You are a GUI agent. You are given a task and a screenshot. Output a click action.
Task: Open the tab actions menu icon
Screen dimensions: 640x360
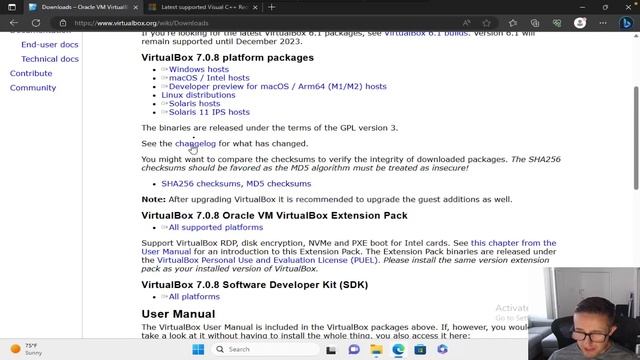coord(12,7)
